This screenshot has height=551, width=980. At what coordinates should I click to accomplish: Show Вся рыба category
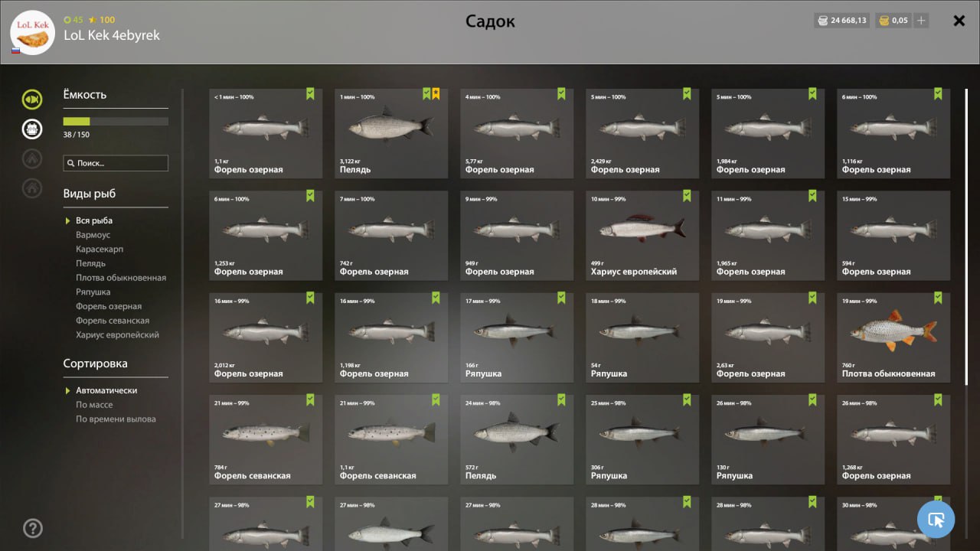tap(94, 220)
